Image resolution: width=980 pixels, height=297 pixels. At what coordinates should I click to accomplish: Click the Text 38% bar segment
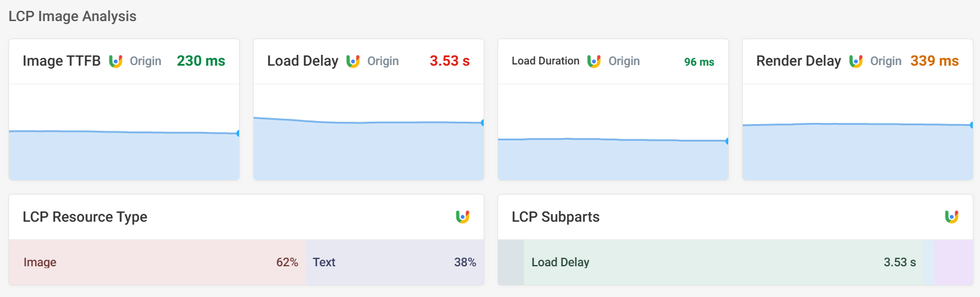(394, 262)
